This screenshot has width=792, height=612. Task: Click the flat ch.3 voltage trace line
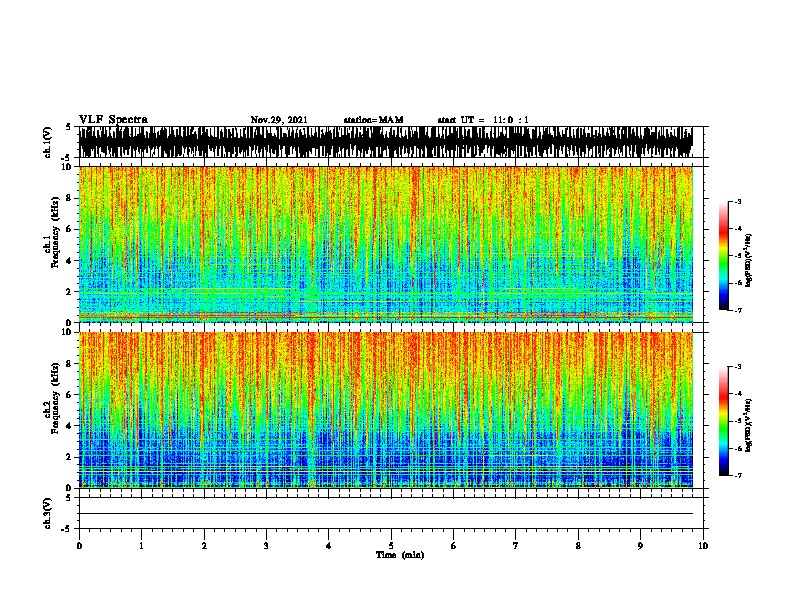[385, 514]
